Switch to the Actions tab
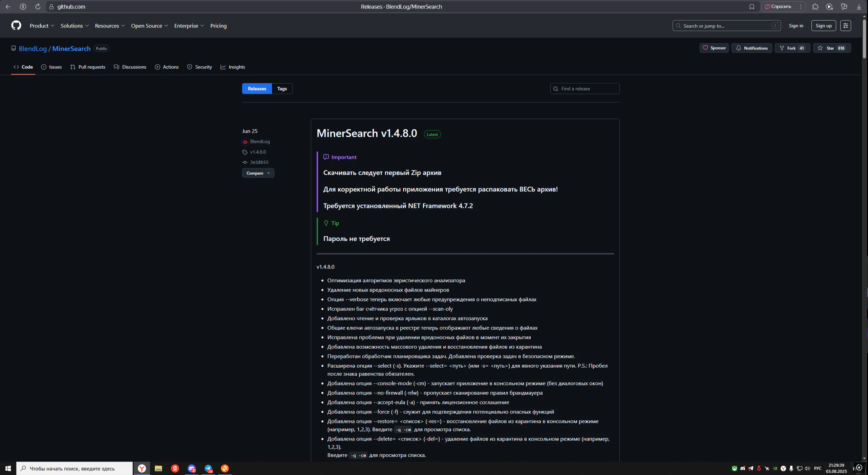Screen dimensions: 868x475 (x=167, y=67)
